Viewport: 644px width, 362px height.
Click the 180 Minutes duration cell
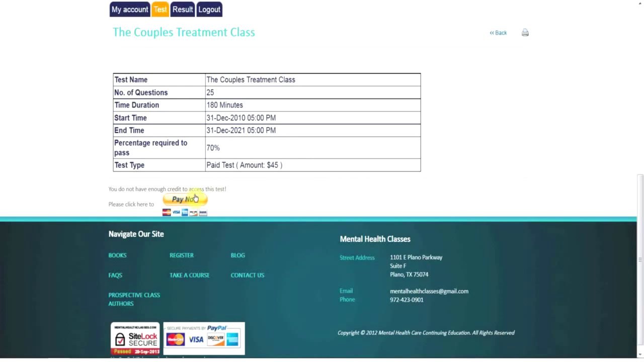point(312,105)
